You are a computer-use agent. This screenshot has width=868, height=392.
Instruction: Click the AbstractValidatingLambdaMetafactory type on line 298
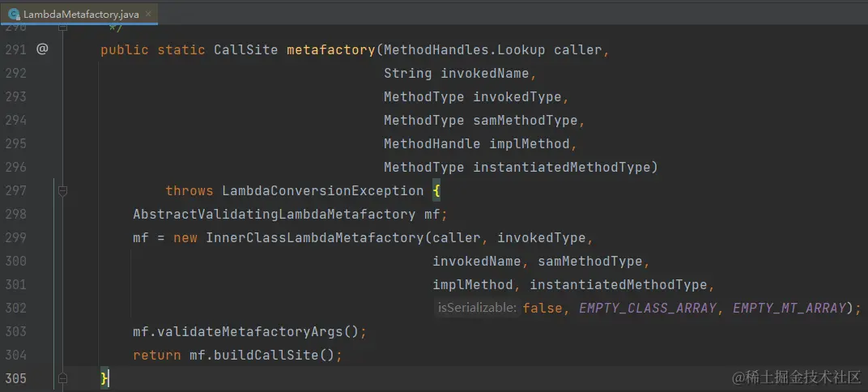[274, 215]
